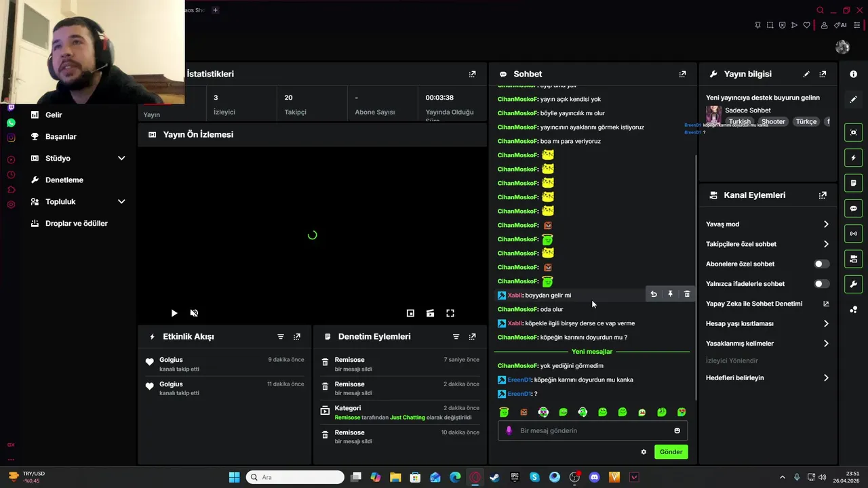
Task: Toggle Yalnızca ifadelerle sohbet
Action: pos(821,284)
